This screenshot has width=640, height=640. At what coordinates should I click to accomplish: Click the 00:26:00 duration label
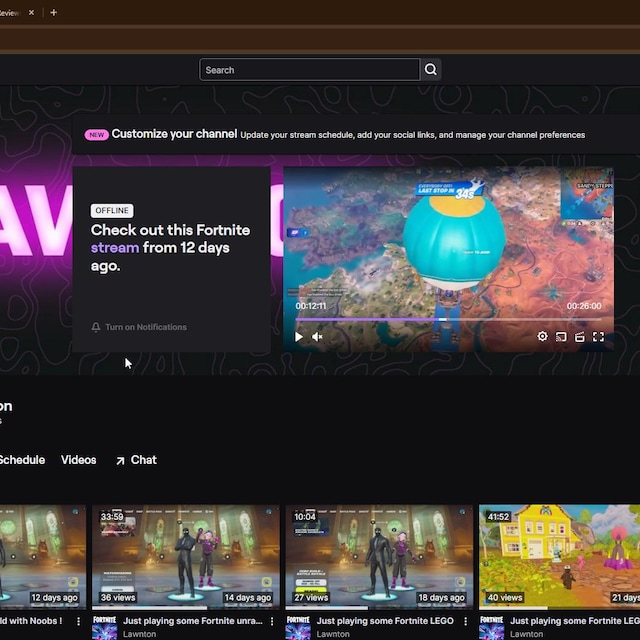point(584,306)
